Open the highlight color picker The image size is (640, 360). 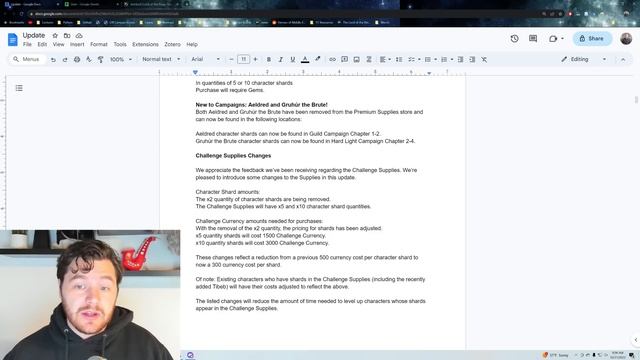coord(318,60)
